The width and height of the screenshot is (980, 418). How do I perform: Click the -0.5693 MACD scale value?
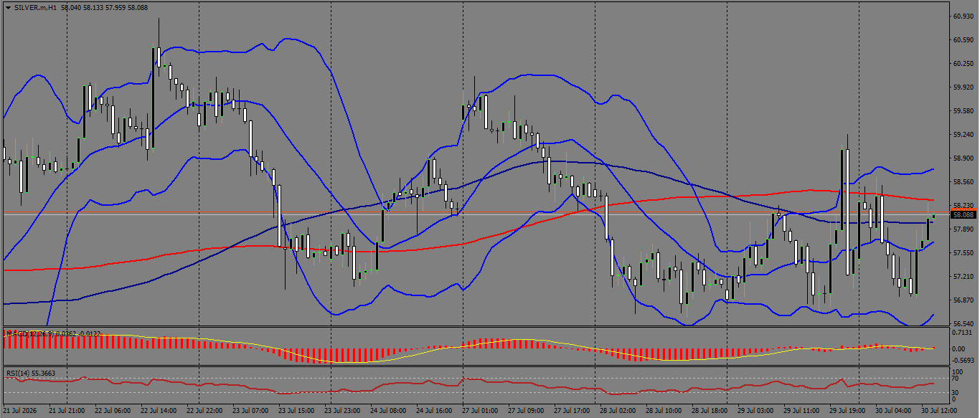point(961,361)
